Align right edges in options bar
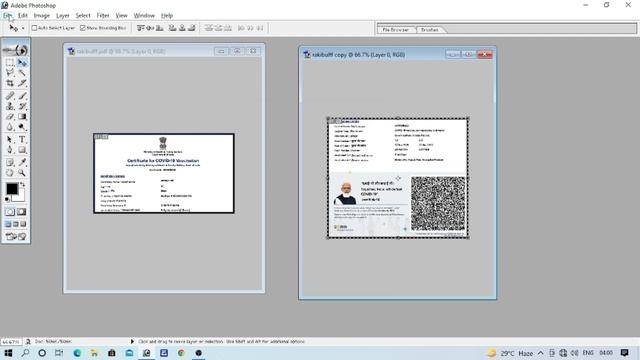This screenshot has width=640, height=360. pos(191,28)
